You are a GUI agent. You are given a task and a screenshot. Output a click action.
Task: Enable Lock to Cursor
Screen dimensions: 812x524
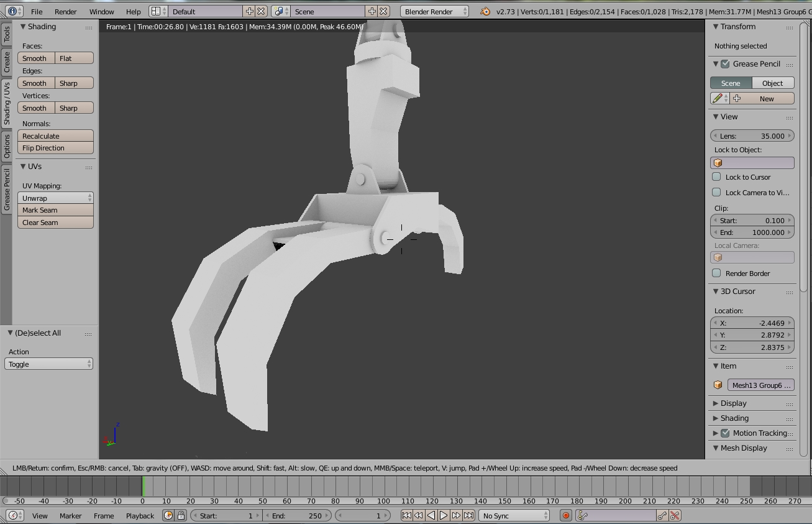[x=716, y=177]
